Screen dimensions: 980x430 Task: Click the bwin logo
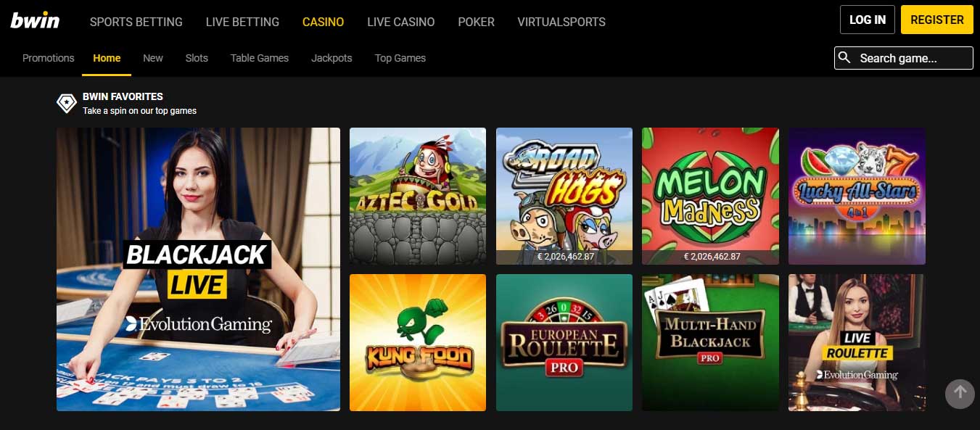click(x=35, y=21)
